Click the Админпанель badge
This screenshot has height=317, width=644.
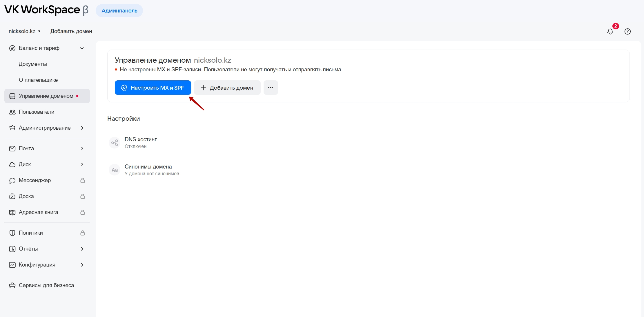click(x=119, y=11)
